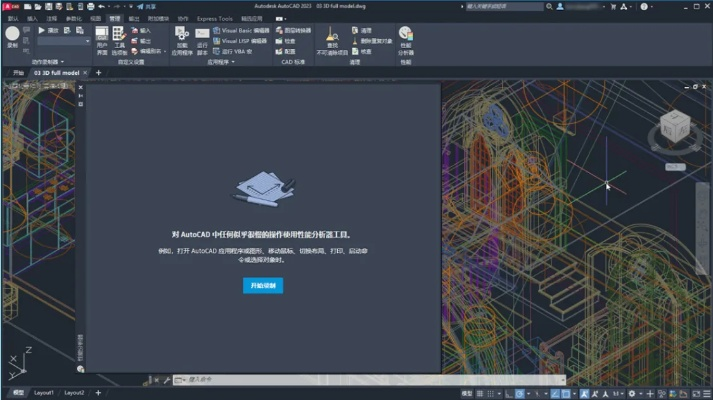Viewport: 713px width, 400px height.
Task: Open the quick access toolbar customize dropdown
Action: [131, 6]
